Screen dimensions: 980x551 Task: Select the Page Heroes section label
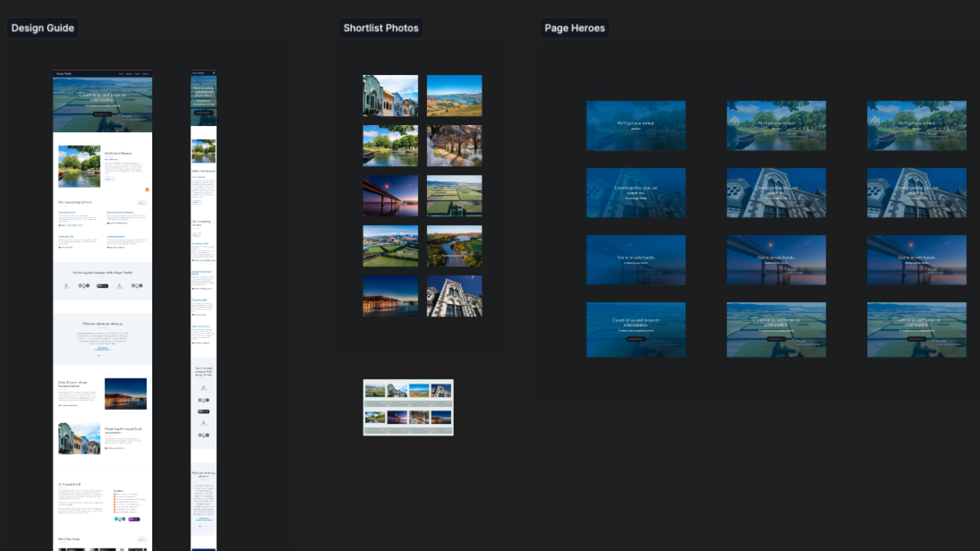coord(575,28)
